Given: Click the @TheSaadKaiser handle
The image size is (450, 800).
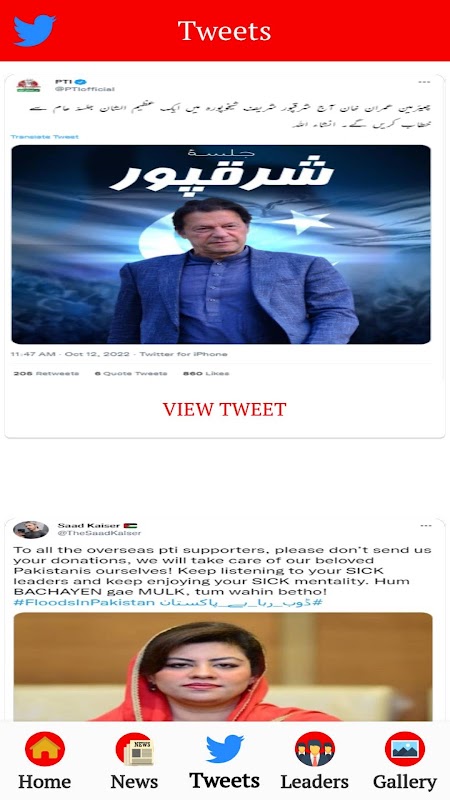Looking at the screenshot, I should coord(99,533).
